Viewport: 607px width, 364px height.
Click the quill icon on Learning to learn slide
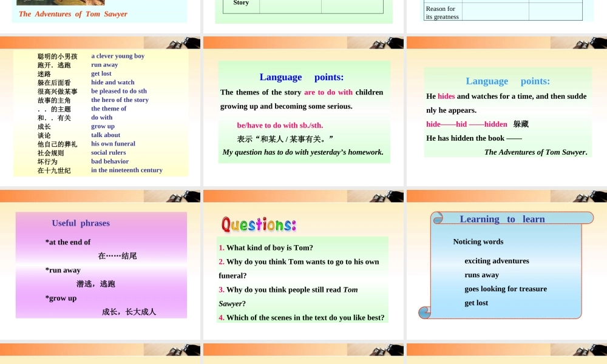(587, 197)
